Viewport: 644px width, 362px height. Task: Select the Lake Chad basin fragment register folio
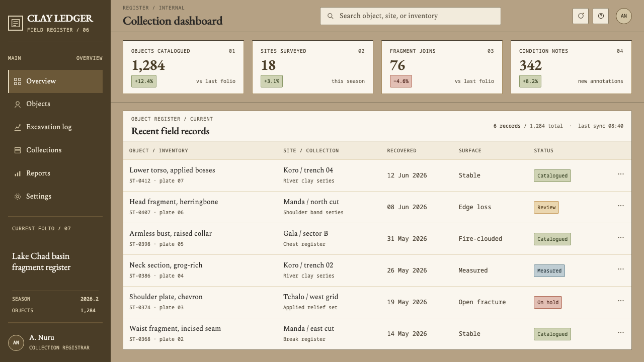pyautogui.click(x=41, y=262)
